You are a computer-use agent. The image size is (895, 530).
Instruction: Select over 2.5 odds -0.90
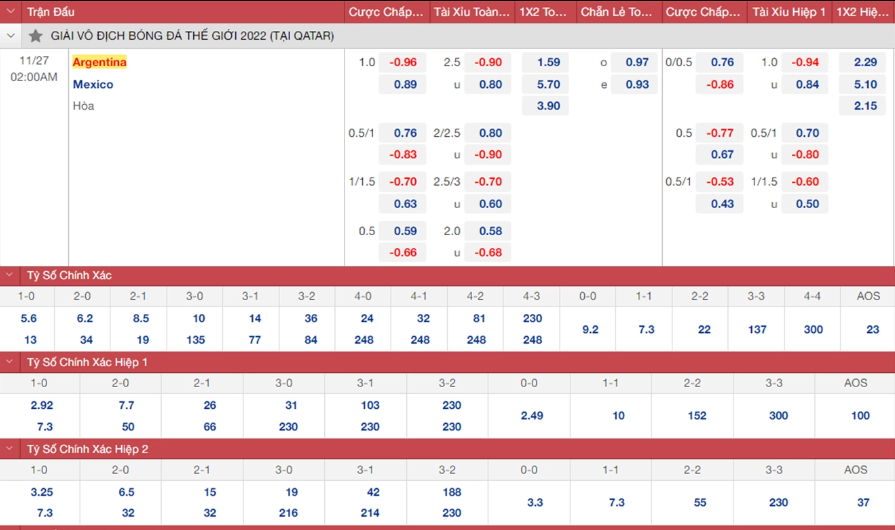[487, 62]
